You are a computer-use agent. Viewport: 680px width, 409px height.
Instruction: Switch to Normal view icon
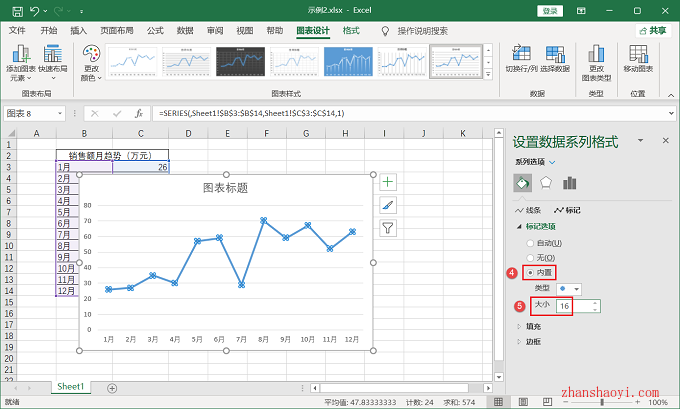(499, 402)
